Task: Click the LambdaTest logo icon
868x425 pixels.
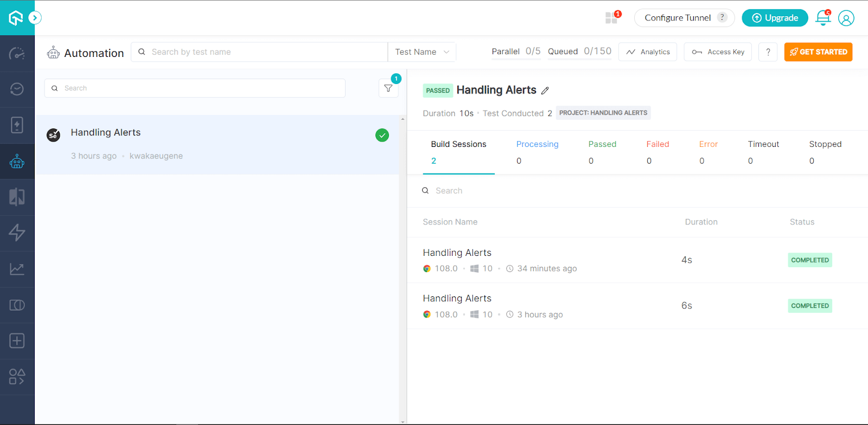Action: click(x=16, y=18)
